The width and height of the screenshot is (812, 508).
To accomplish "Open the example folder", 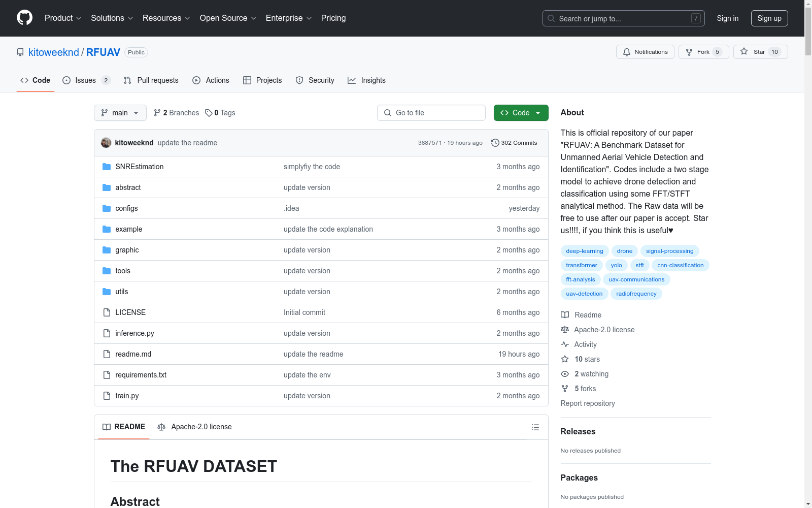I will [x=128, y=229].
